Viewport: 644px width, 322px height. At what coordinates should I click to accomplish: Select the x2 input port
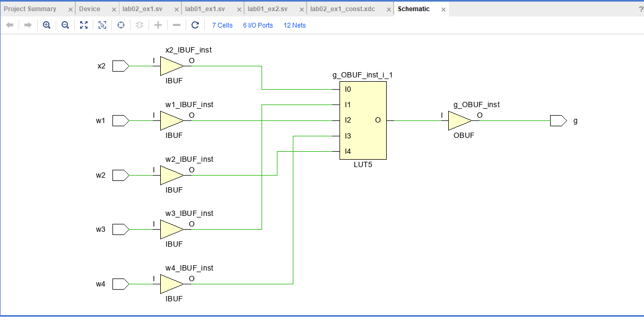[119, 66]
